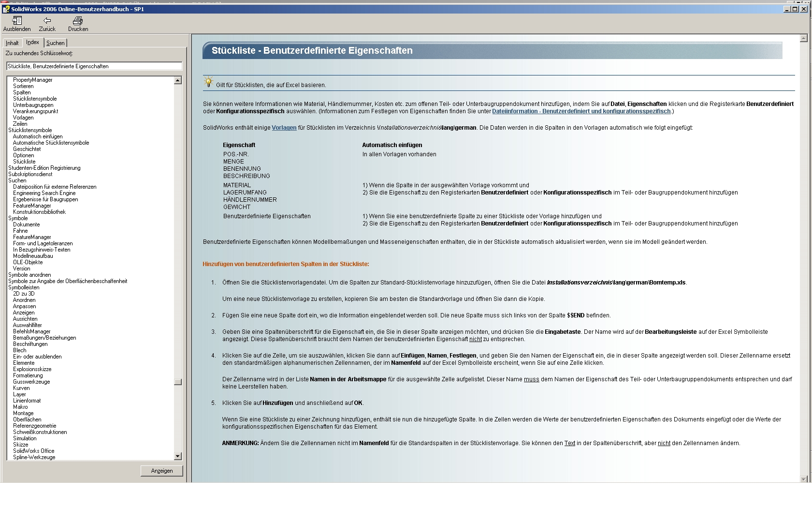
Task: Click the index list scroll-down arrow
Action: 178,456
